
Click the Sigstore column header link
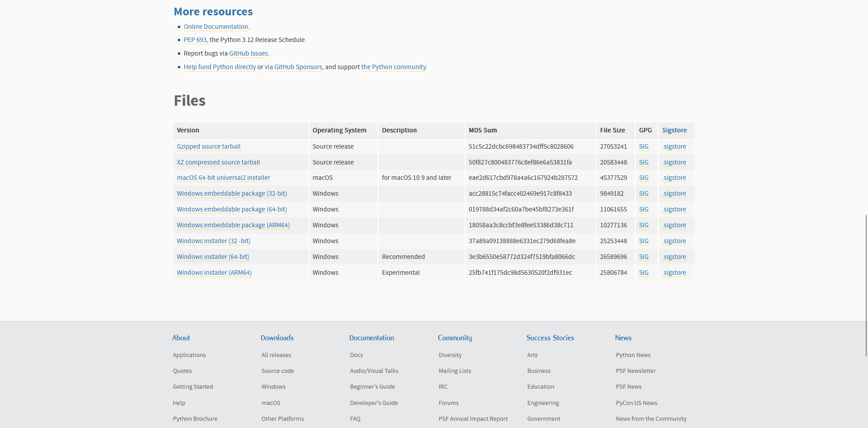(675, 130)
